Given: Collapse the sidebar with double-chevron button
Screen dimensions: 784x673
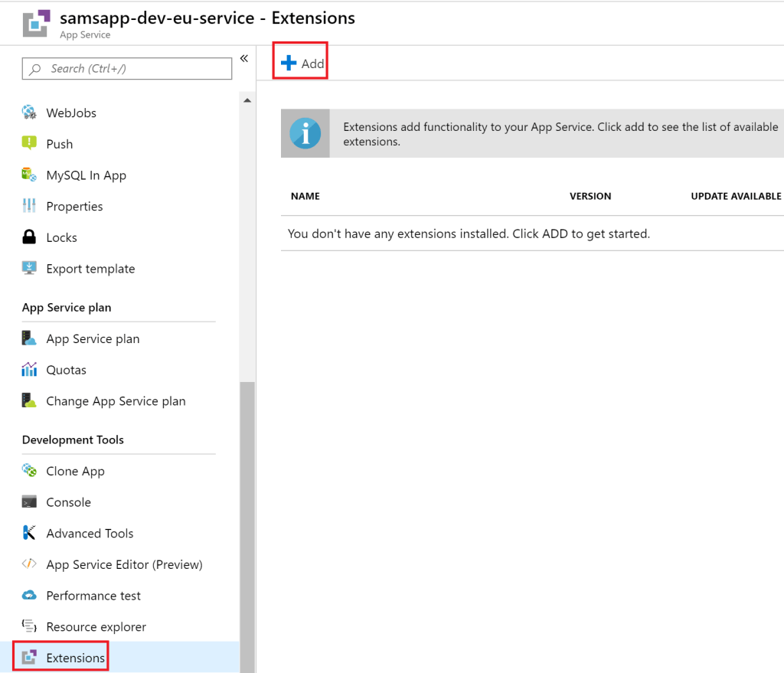Looking at the screenshot, I should pyautogui.click(x=243, y=59).
